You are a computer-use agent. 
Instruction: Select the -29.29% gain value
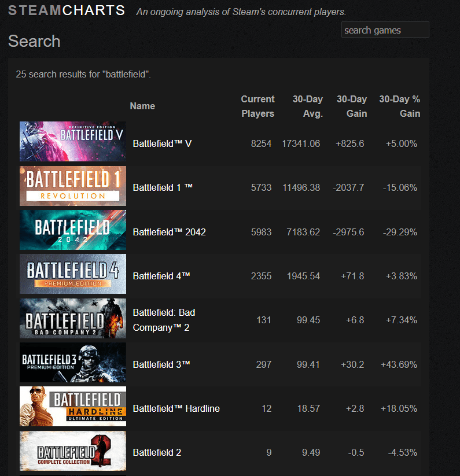400,232
